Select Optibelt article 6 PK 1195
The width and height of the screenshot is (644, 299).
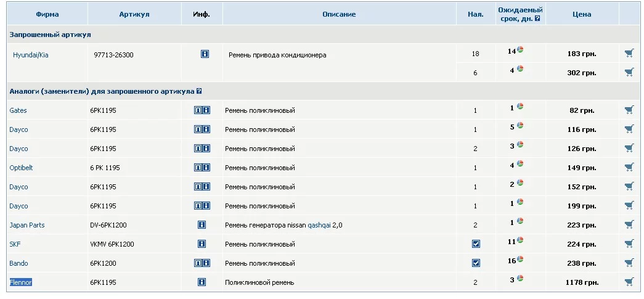[x=105, y=168]
